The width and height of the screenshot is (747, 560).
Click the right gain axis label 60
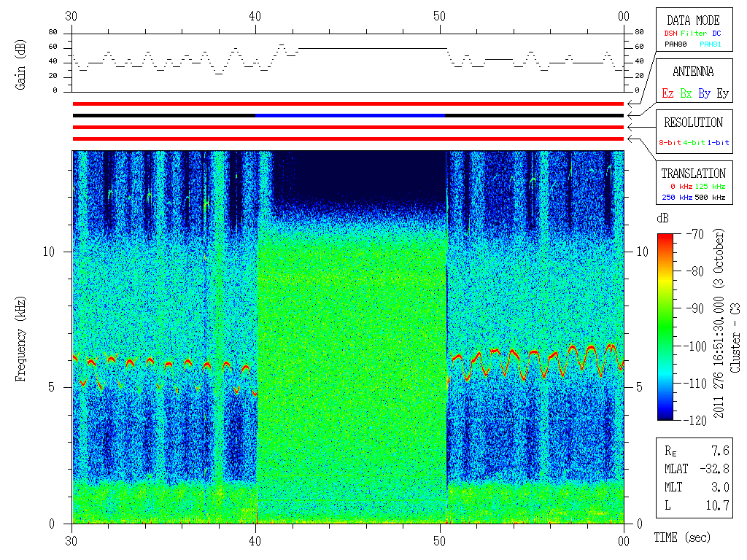pyautogui.click(x=639, y=47)
